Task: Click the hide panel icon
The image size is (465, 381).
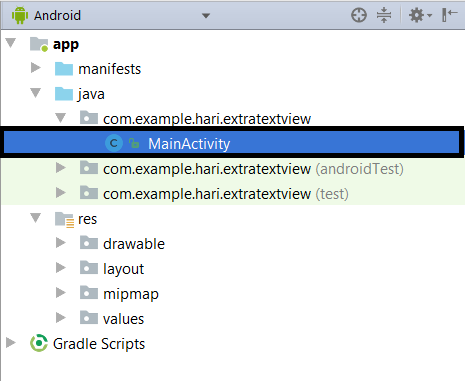Action: pyautogui.click(x=450, y=15)
